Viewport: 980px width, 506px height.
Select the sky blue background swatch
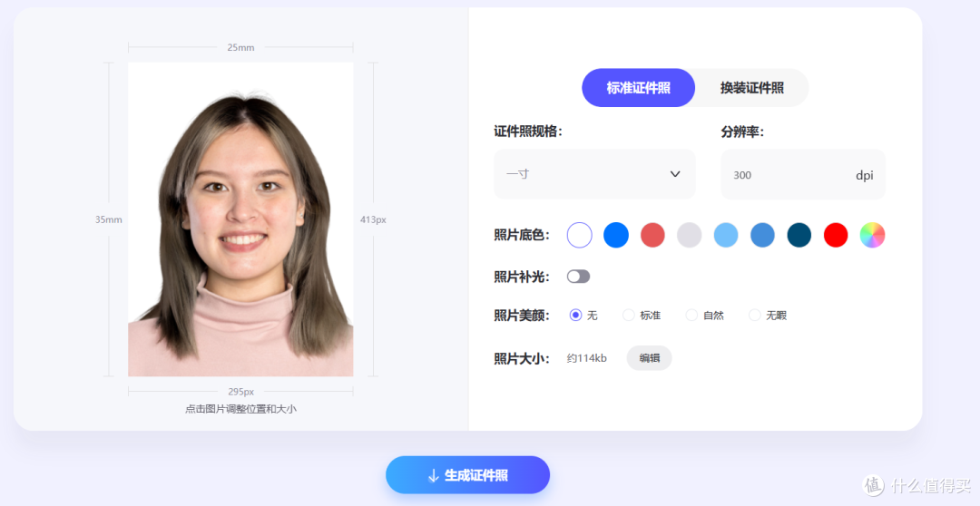pos(726,235)
